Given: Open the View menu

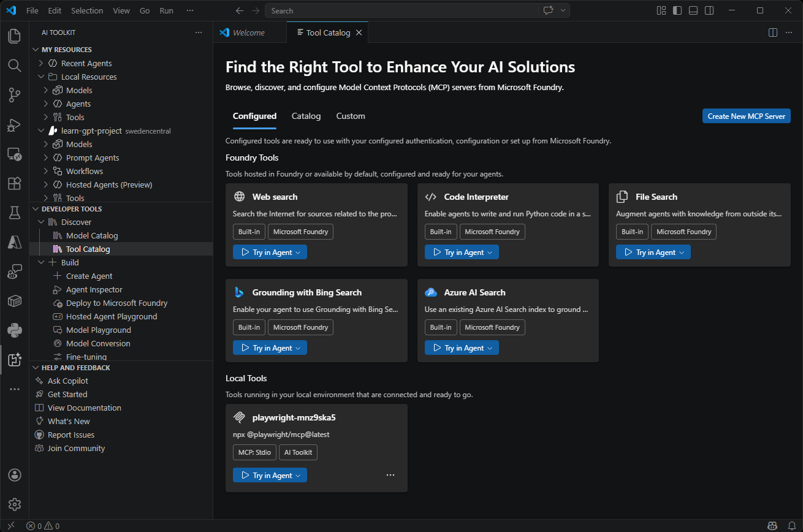Looking at the screenshot, I should tap(121, 10).
